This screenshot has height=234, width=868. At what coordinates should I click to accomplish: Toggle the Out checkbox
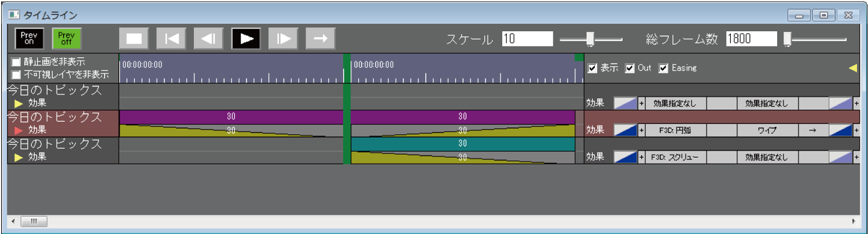[630, 68]
